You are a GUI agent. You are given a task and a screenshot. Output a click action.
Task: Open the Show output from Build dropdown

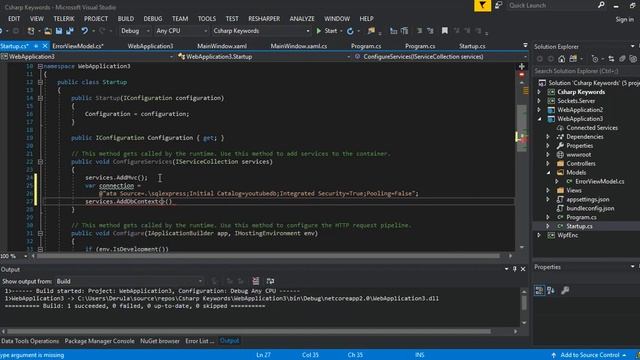129,281
